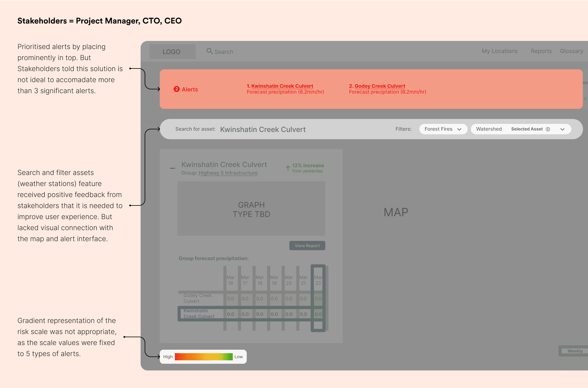Open the Godey Creek Culvert alert link
The image size is (588, 388).
point(377,86)
